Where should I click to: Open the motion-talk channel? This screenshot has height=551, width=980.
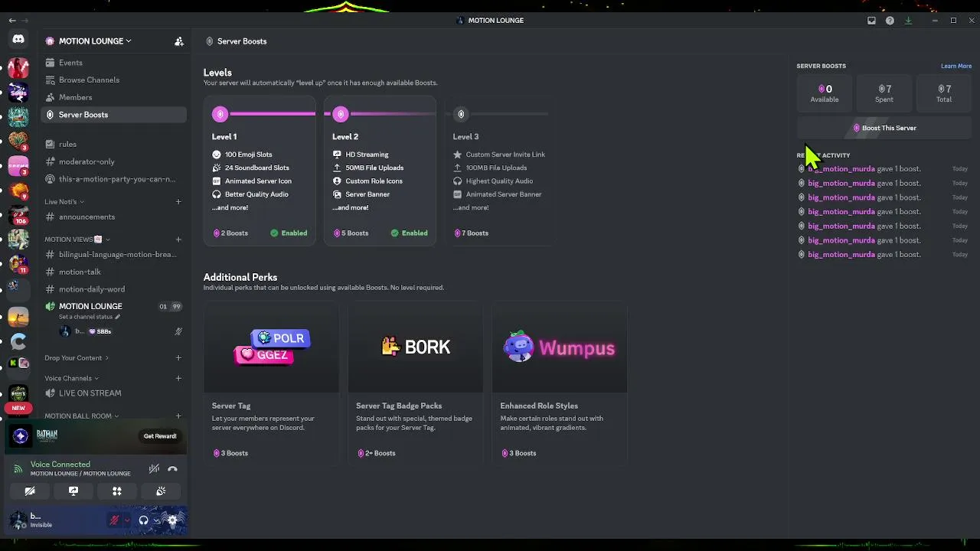point(113,272)
